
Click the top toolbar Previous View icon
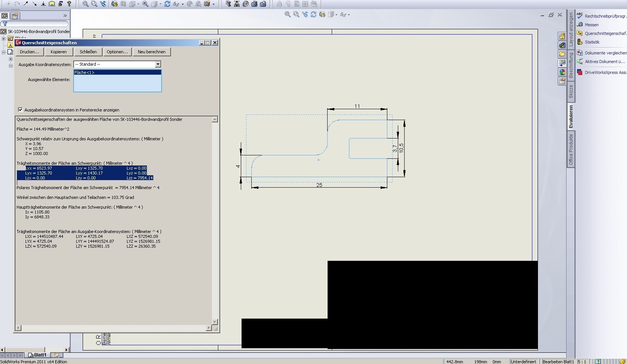[103, 4]
